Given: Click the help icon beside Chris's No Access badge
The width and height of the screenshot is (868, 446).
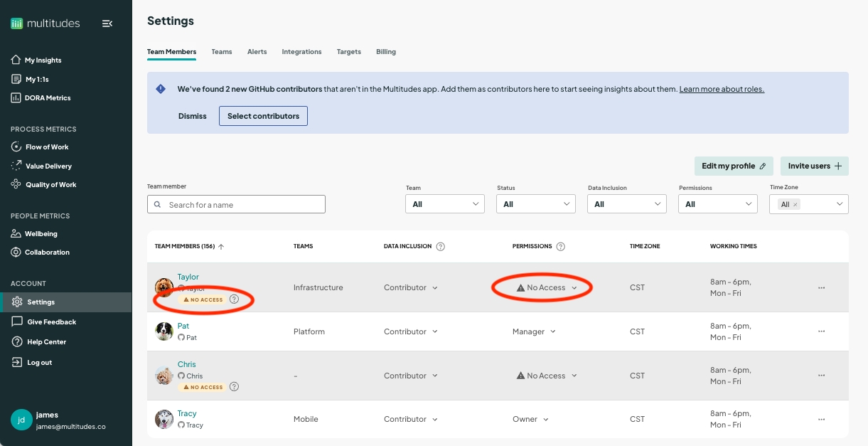Looking at the screenshot, I should tap(234, 387).
